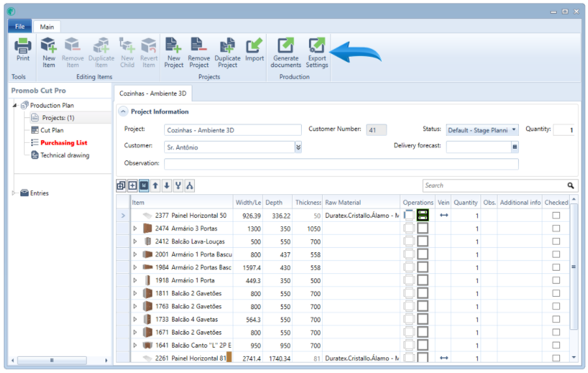Collapse the Production Plan tree node

coord(14,106)
